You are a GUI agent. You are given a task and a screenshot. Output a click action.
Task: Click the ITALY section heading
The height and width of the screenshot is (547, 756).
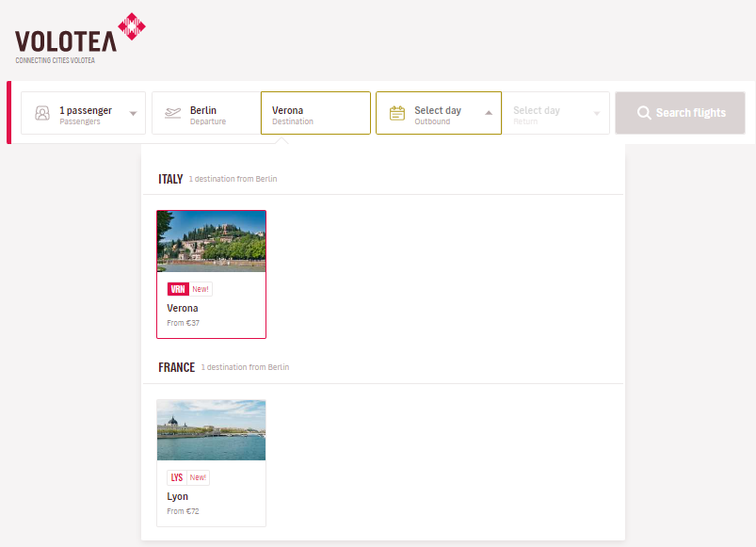(x=170, y=179)
